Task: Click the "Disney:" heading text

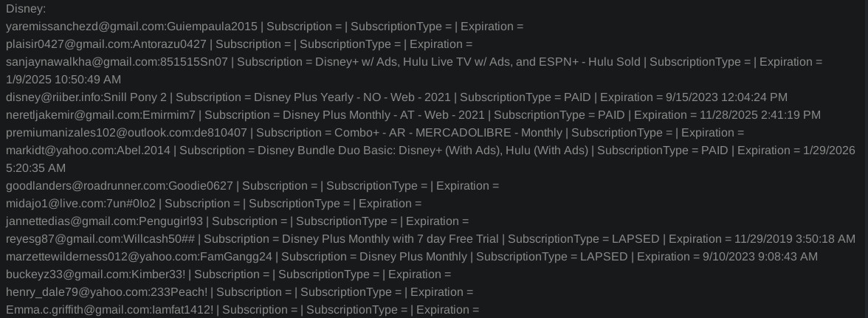Action: 25,9
